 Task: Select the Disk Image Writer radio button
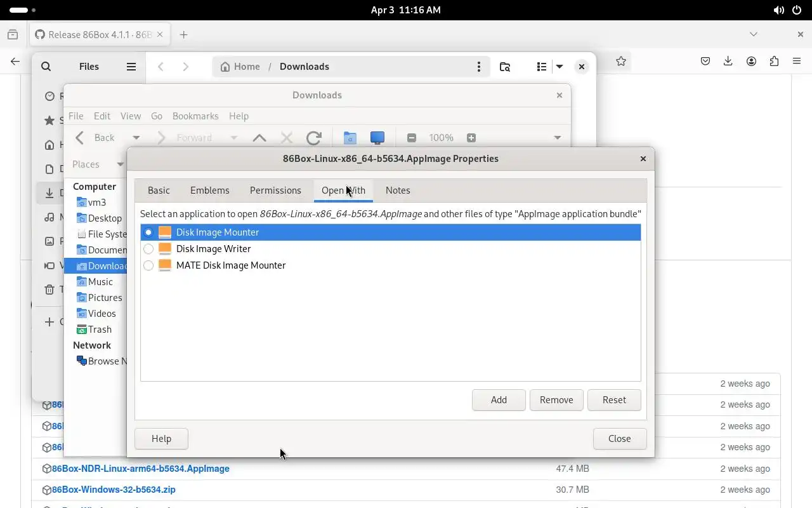(x=148, y=249)
